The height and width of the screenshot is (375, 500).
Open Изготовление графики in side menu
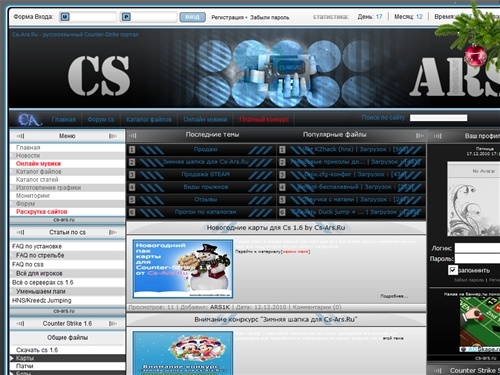coord(48,188)
